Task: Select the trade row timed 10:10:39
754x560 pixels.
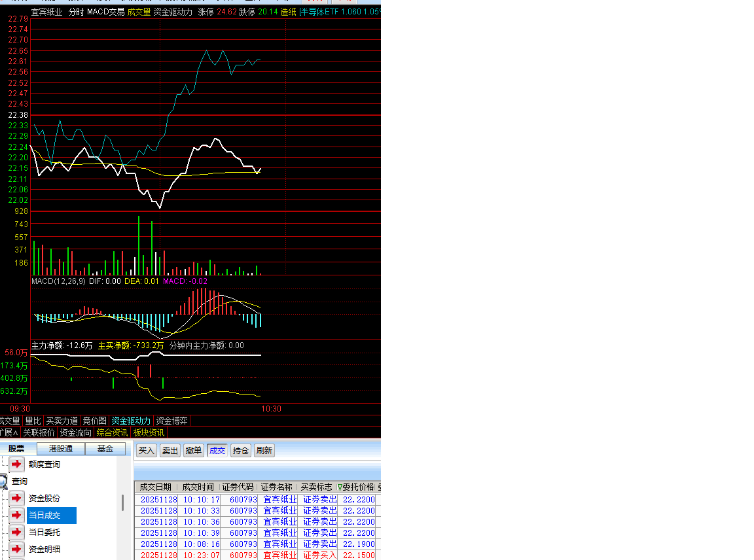Action: [x=257, y=533]
